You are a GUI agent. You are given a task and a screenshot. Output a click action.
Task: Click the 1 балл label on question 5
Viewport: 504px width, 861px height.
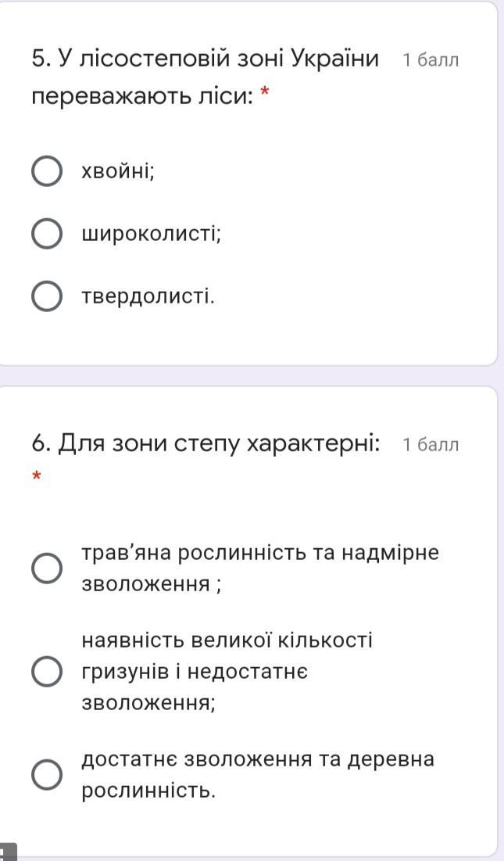[431, 61]
